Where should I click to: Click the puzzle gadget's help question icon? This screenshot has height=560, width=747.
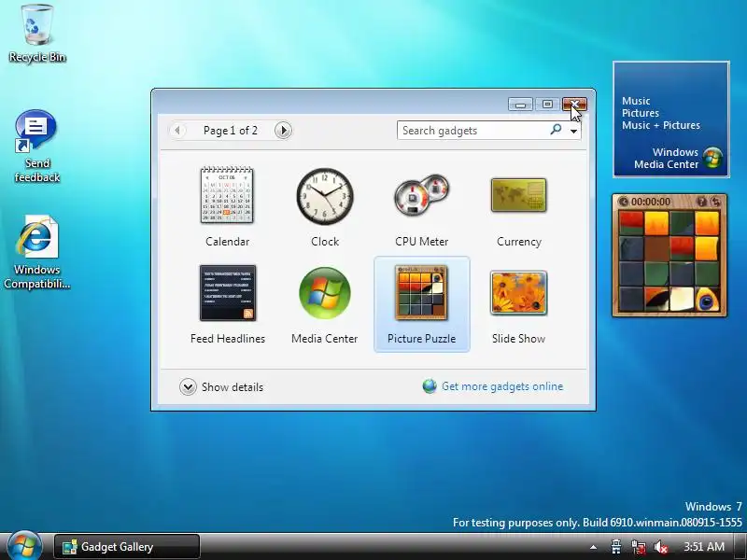click(x=701, y=202)
